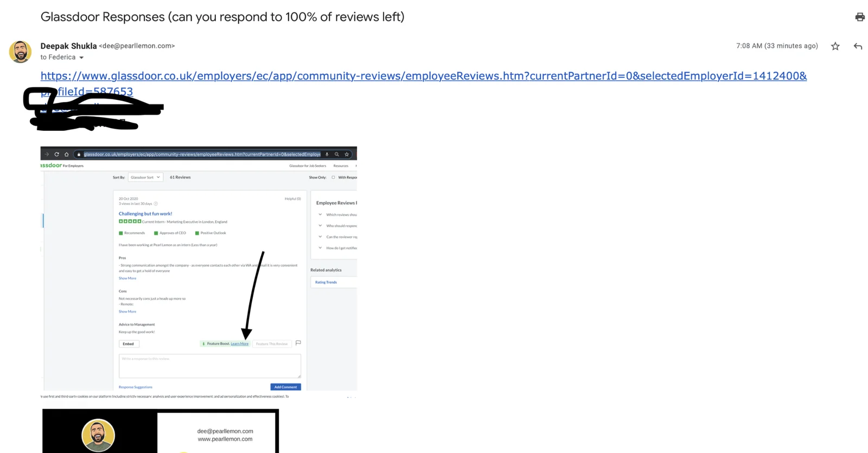This screenshot has width=868, height=453.
Task: Click Feature This Review button
Action: (x=272, y=344)
